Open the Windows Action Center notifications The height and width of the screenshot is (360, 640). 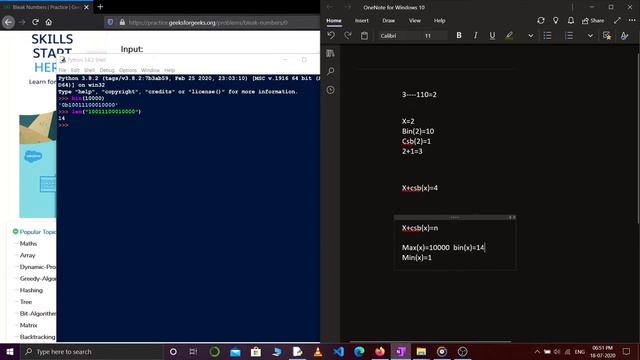[627, 351]
